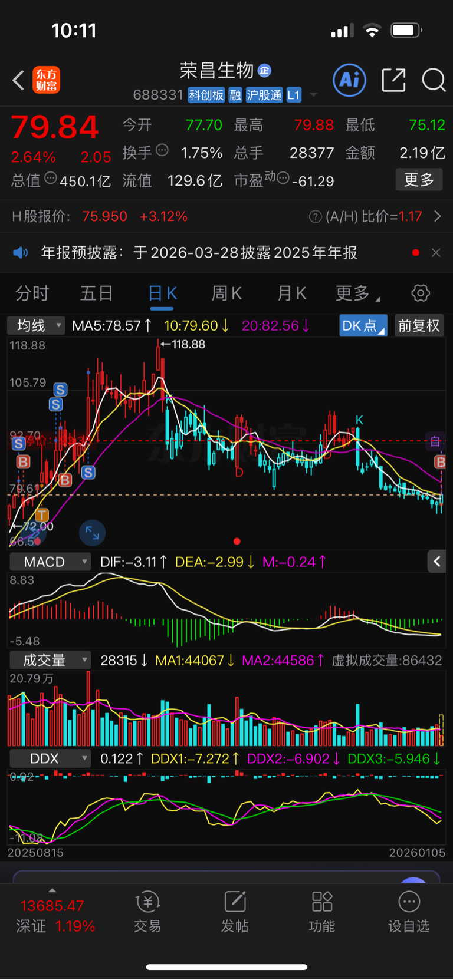This screenshot has height=980, width=453.
Task: Open the 成交量 indicator dropdown
Action: [x=50, y=660]
